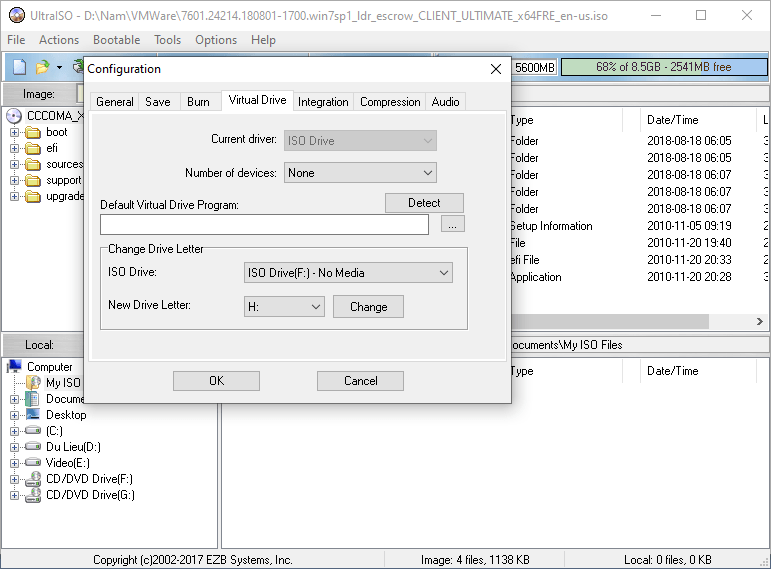
Task: Click the Du Lieu(D:) drive icon
Action: tap(33, 447)
